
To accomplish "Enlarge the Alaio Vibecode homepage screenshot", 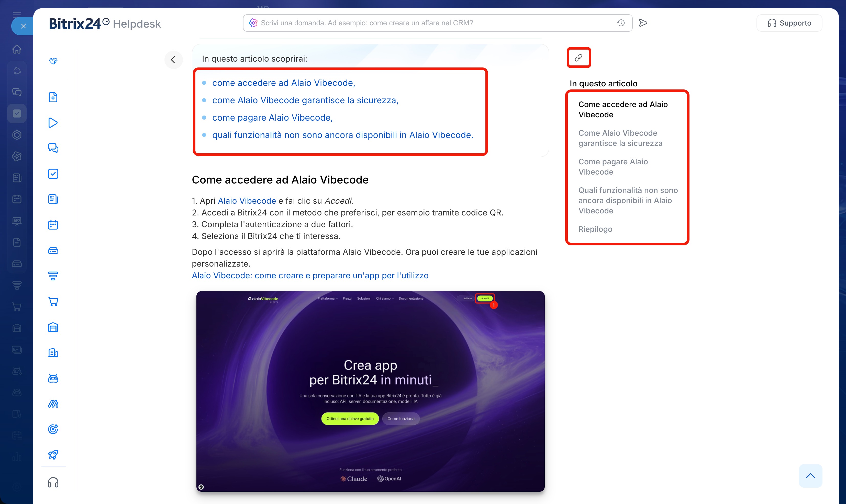I will pyautogui.click(x=370, y=391).
